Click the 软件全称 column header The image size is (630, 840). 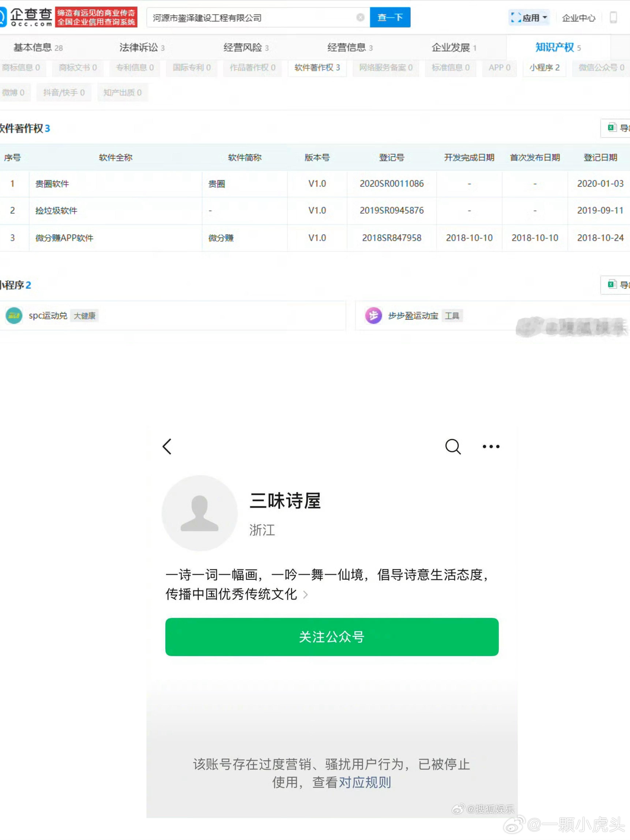(x=115, y=158)
